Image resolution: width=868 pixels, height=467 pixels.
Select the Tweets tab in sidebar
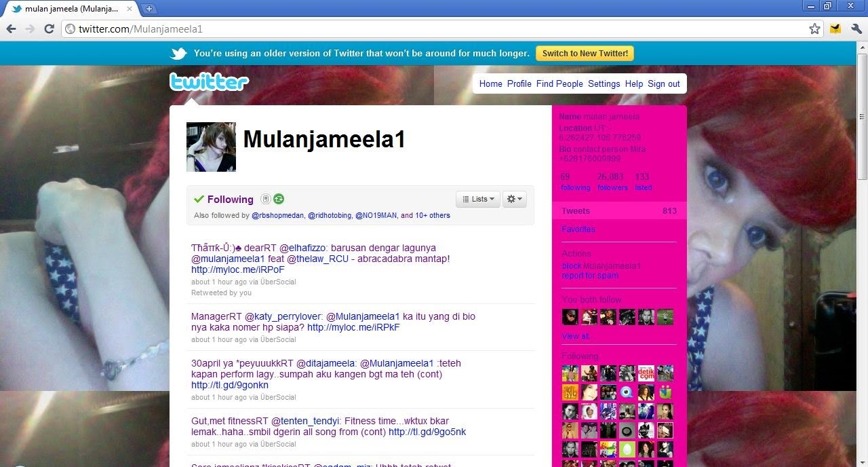coord(619,211)
